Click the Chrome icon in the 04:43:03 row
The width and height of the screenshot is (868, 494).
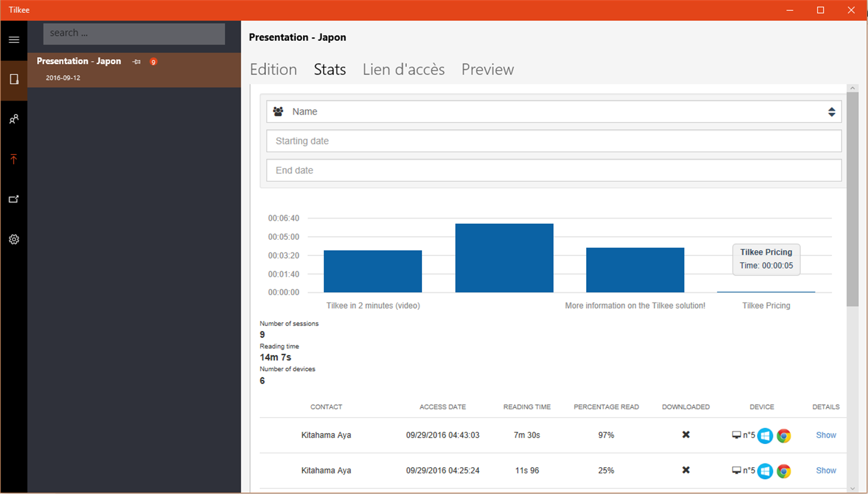click(x=784, y=435)
